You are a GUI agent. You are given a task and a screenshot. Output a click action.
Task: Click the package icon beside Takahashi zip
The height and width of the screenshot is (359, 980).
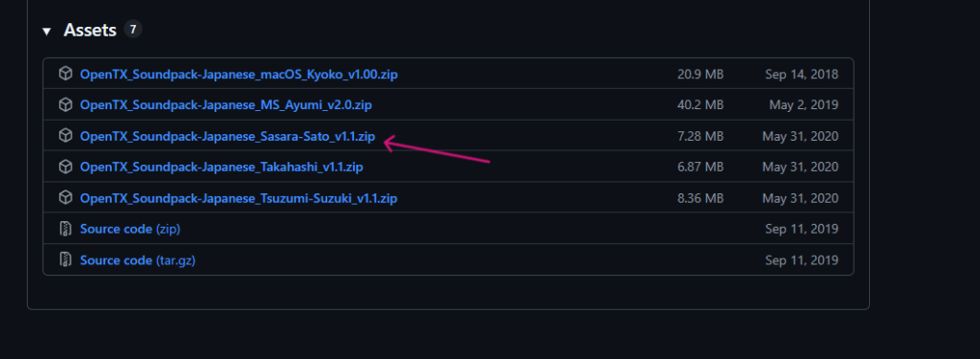(66, 167)
